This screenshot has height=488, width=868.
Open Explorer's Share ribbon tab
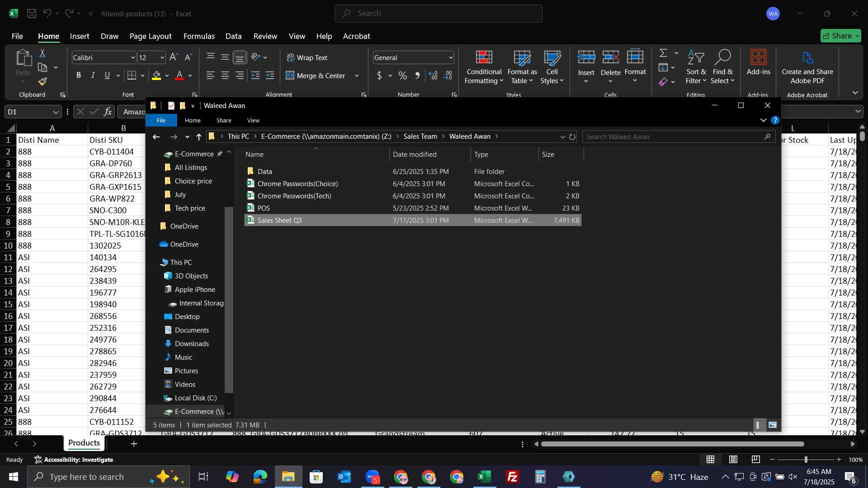(x=224, y=121)
